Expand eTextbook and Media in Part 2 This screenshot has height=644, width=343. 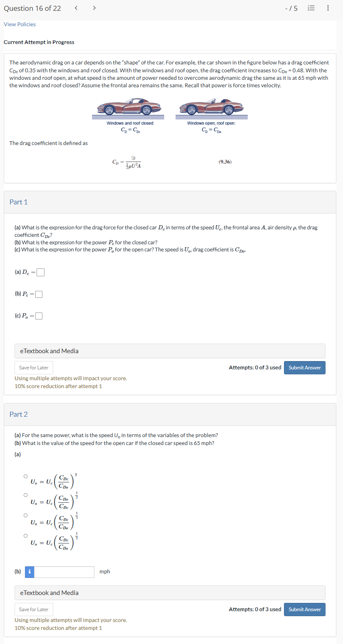[x=170, y=593]
